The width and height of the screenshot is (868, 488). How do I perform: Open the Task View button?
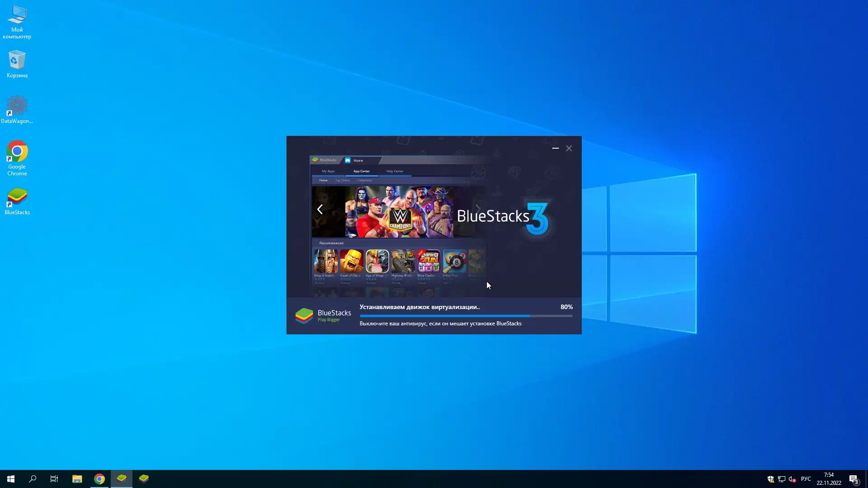click(x=54, y=479)
